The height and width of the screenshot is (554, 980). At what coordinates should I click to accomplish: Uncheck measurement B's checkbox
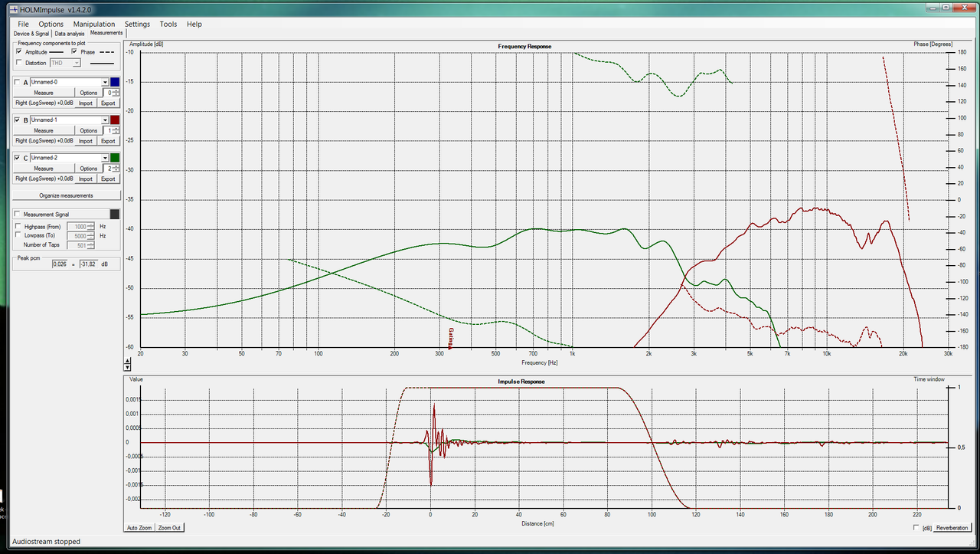click(18, 120)
